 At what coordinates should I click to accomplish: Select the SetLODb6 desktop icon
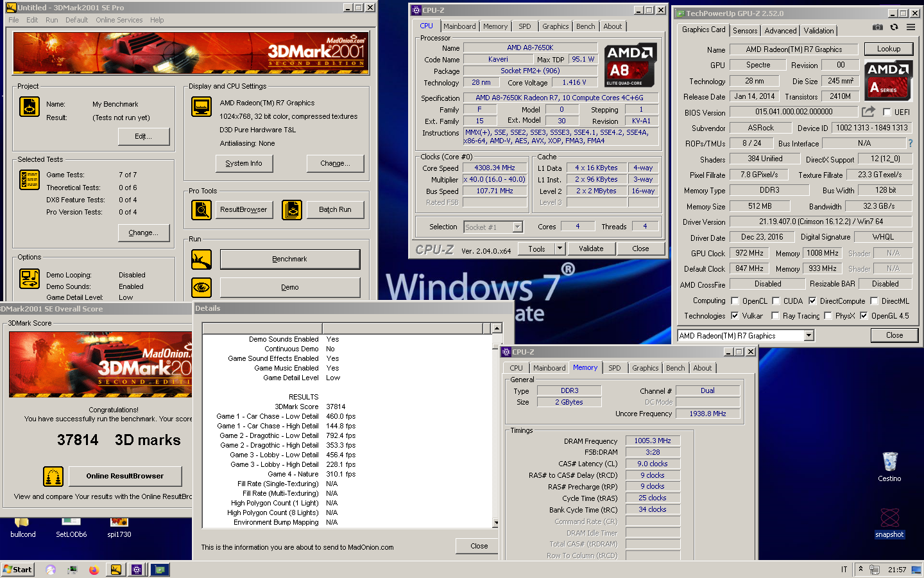point(71,528)
